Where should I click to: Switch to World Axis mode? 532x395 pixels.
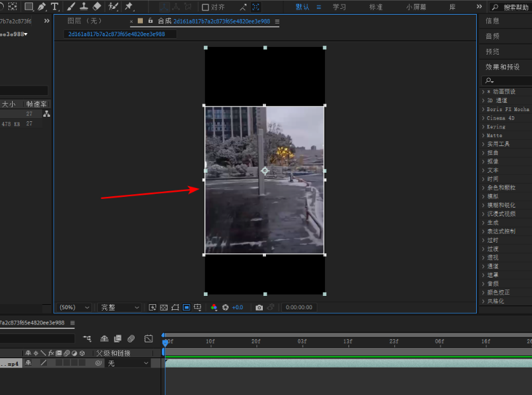tap(176, 7)
